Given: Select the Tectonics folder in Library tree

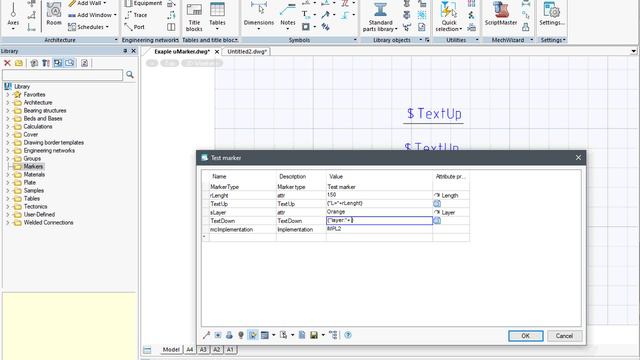Looking at the screenshot, I should [x=35, y=207].
